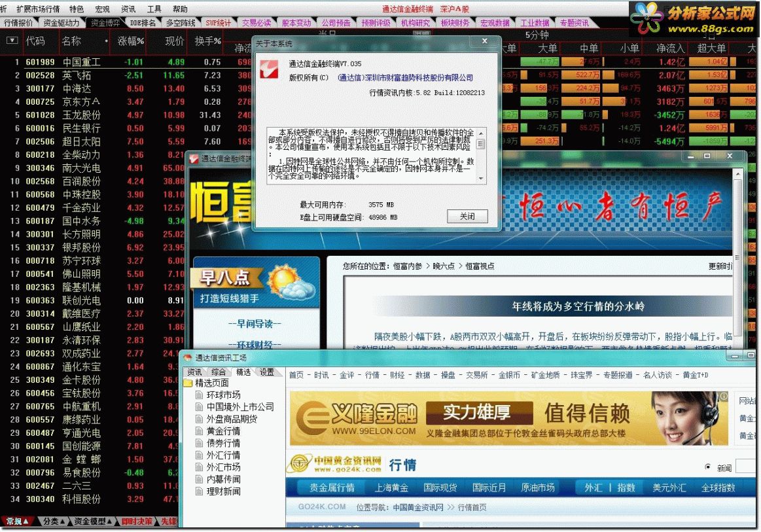
Task: Click the scrollbar thumb in About license text
Action: pos(481,144)
